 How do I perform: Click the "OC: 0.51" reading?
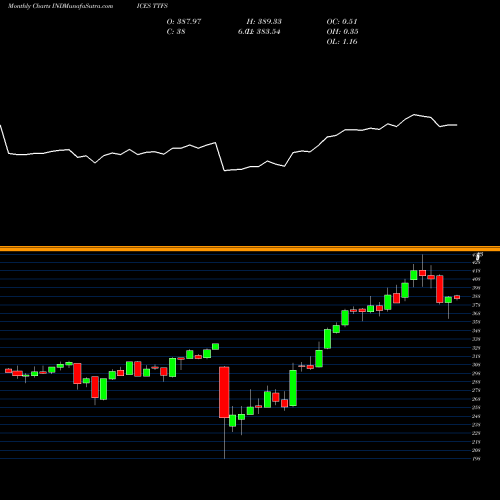[342, 21]
